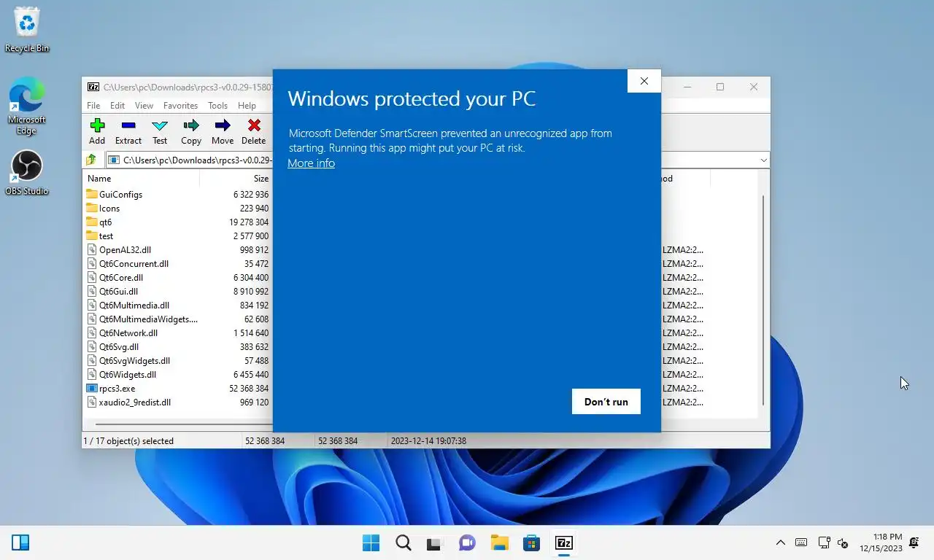Open the Tools menu in 7-Zip

[x=217, y=106]
